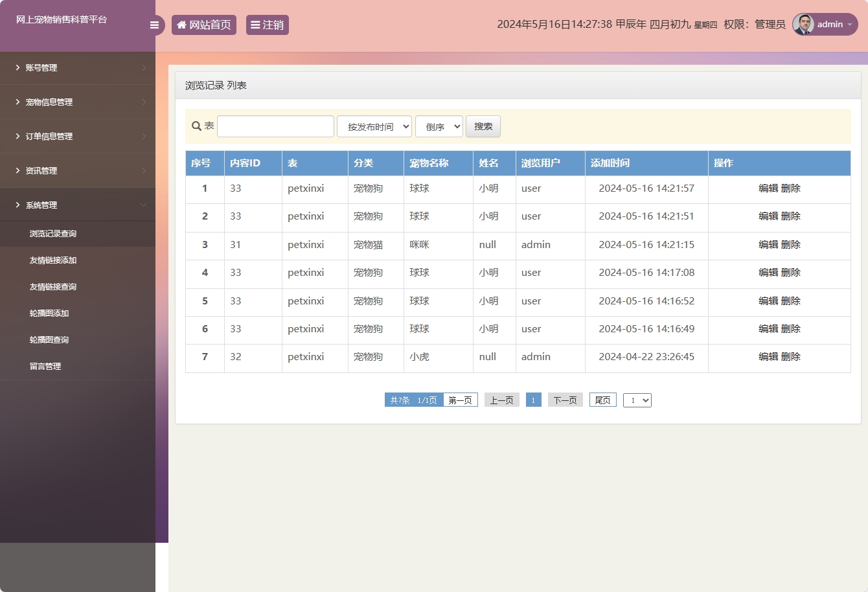Screen dimensions: 868x592
Task: Click the hamburger menu icon
Action: tap(154, 25)
